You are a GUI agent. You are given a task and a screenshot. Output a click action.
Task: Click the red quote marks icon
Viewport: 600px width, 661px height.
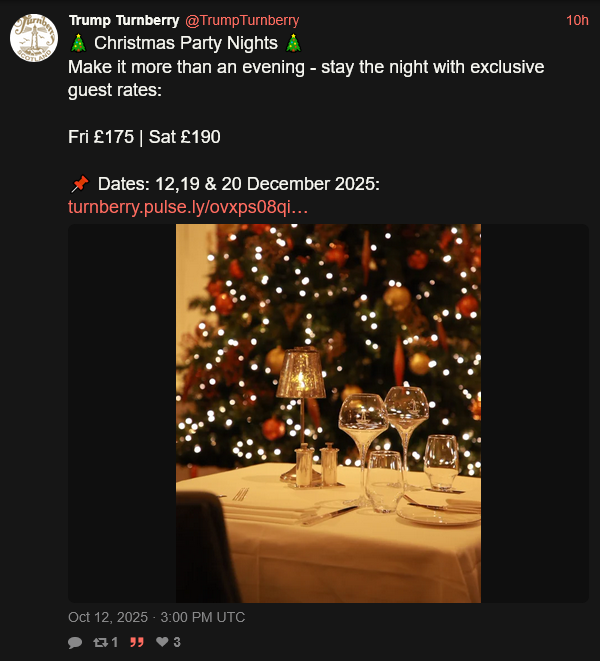tap(137, 642)
